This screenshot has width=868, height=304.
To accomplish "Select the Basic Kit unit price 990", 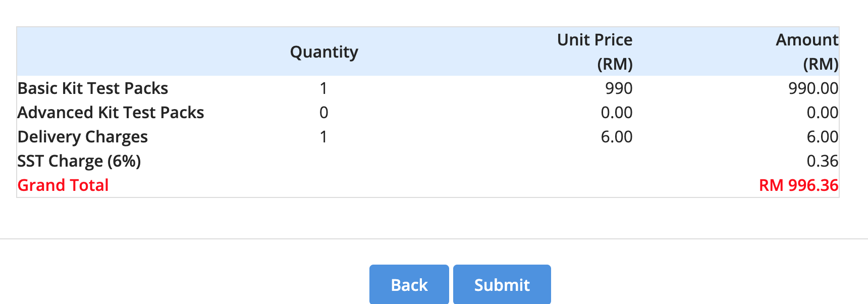I will coord(619,88).
